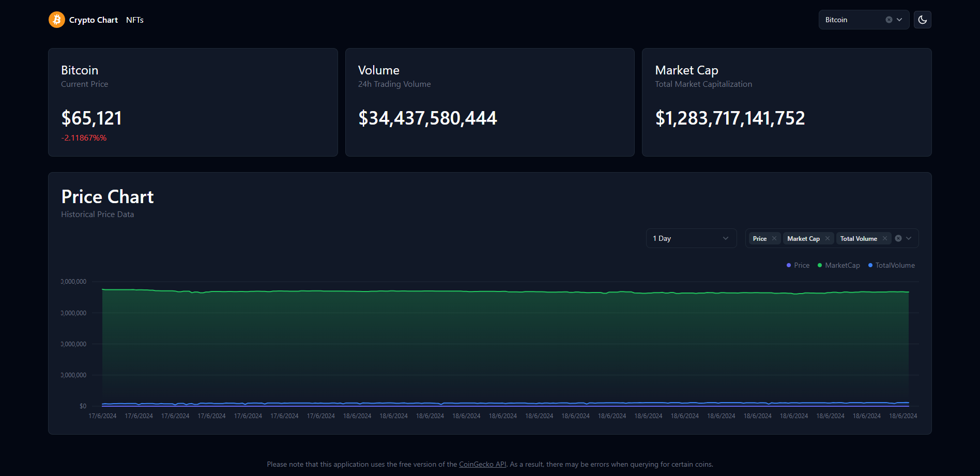Clear the Bitcoin coin selection
The width and height of the screenshot is (980, 476).
click(x=889, y=20)
